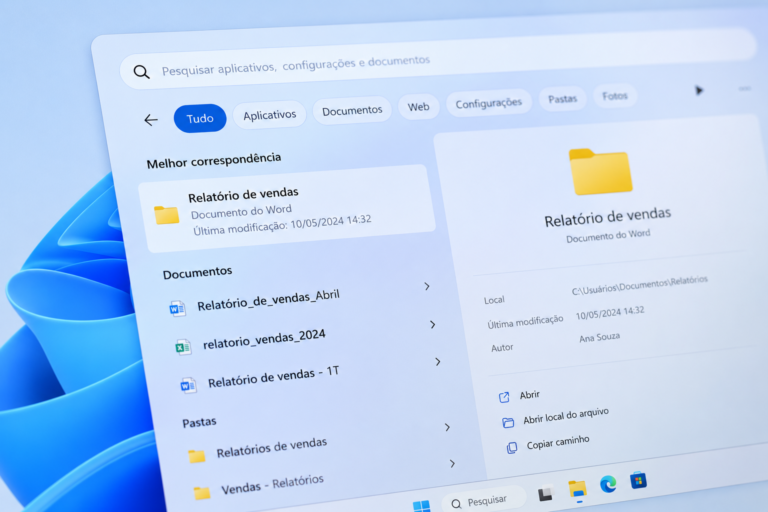Switch to the Aplicativos tab
768x512 pixels.
point(269,115)
